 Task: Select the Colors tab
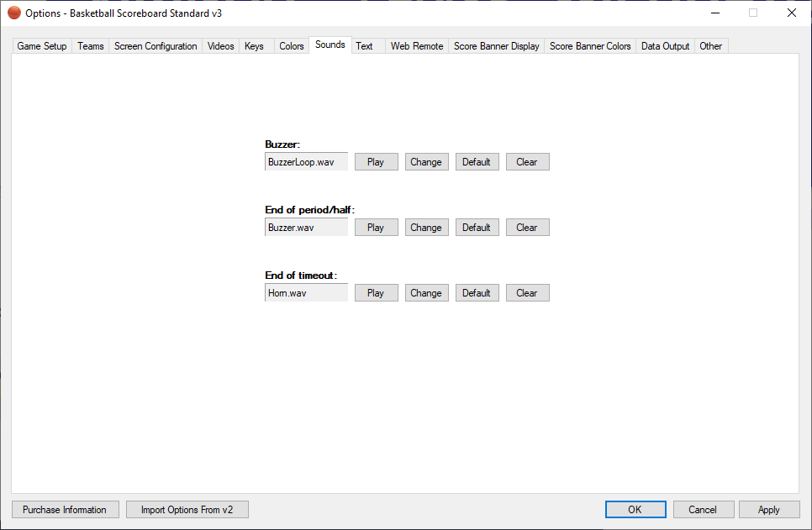coord(292,46)
